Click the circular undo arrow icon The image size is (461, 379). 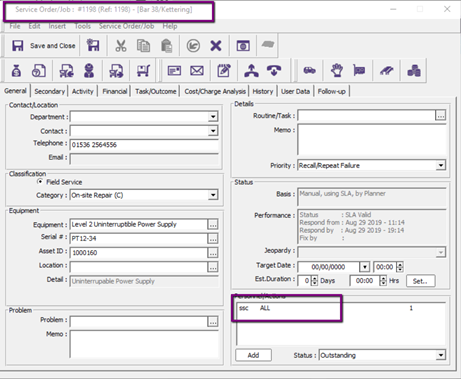coord(193,46)
